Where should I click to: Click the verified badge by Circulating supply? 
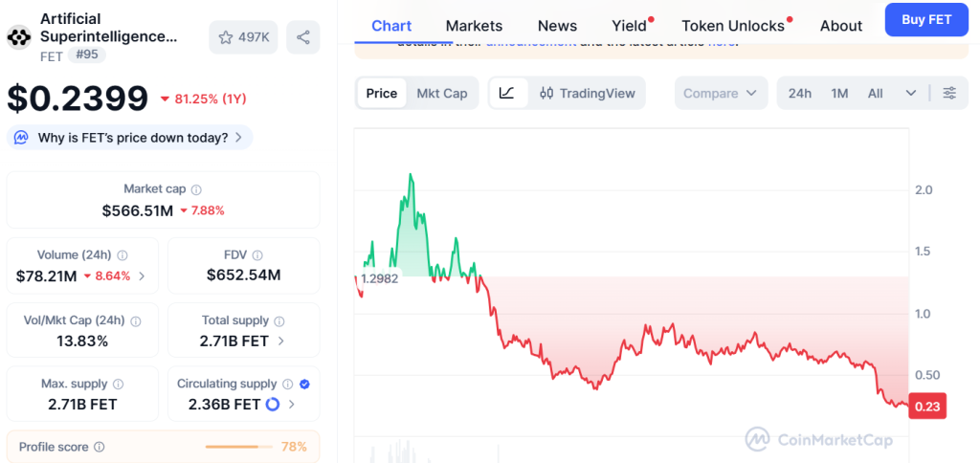click(304, 384)
